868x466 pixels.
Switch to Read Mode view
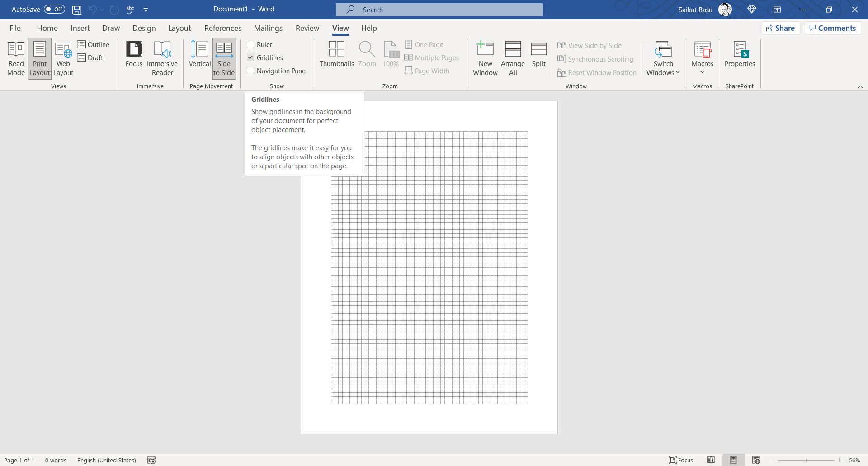click(x=16, y=58)
